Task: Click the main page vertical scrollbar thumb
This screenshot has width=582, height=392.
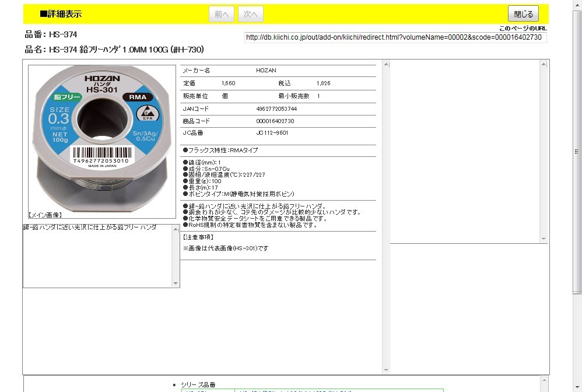Action: pos(577,152)
